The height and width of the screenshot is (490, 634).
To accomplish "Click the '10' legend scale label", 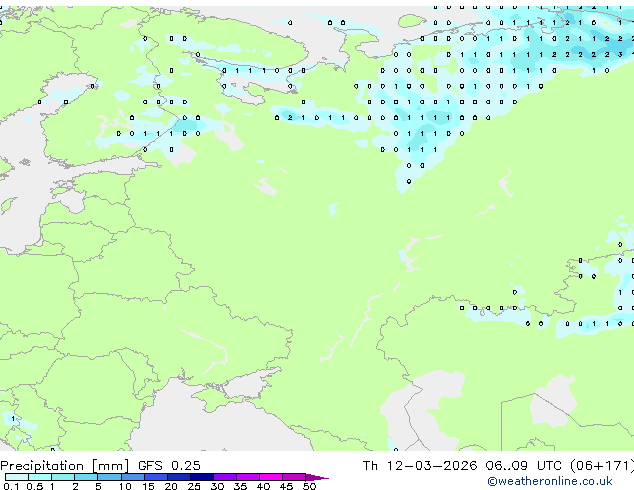I will [x=125, y=486].
